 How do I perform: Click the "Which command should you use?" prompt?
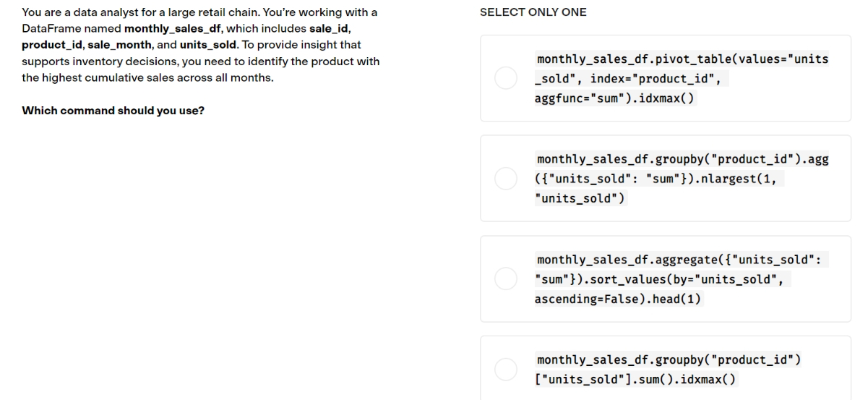click(113, 111)
